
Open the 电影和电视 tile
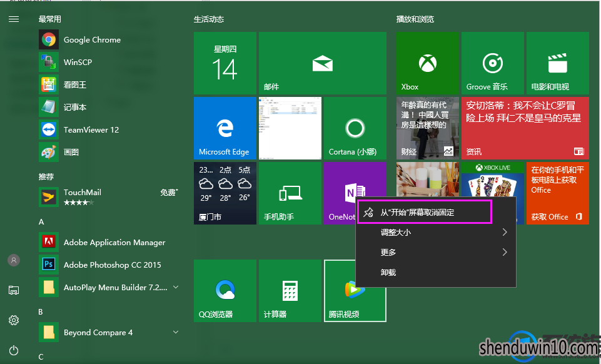[x=558, y=63]
